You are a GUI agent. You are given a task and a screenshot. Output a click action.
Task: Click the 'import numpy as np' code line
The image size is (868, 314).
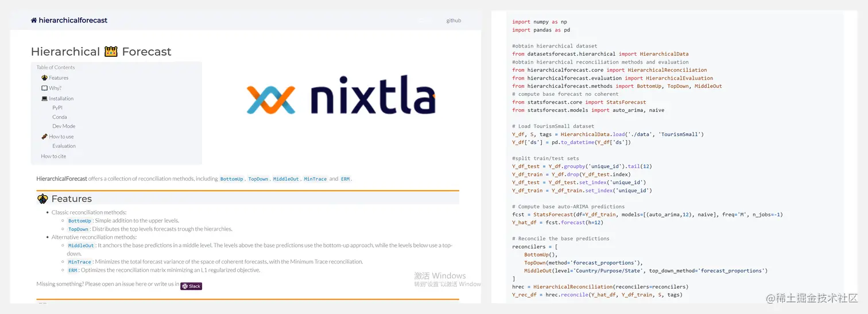(x=540, y=22)
